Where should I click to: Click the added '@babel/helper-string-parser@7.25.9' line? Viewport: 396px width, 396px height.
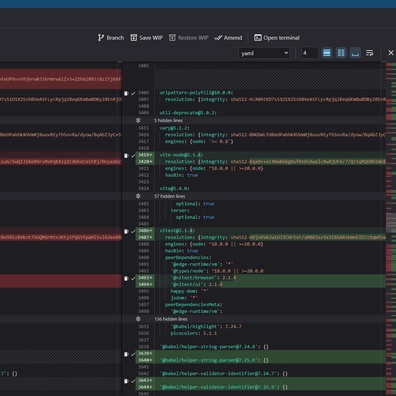[x=214, y=360]
